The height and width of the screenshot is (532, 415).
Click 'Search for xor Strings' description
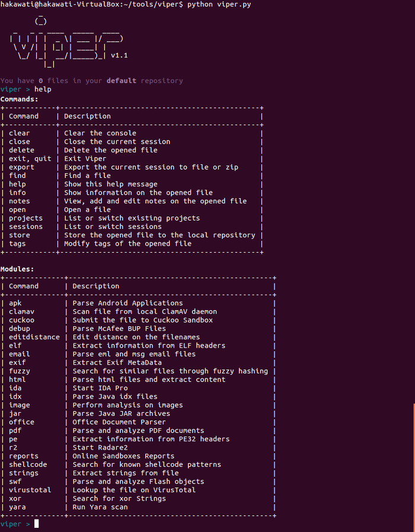(x=119, y=498)
